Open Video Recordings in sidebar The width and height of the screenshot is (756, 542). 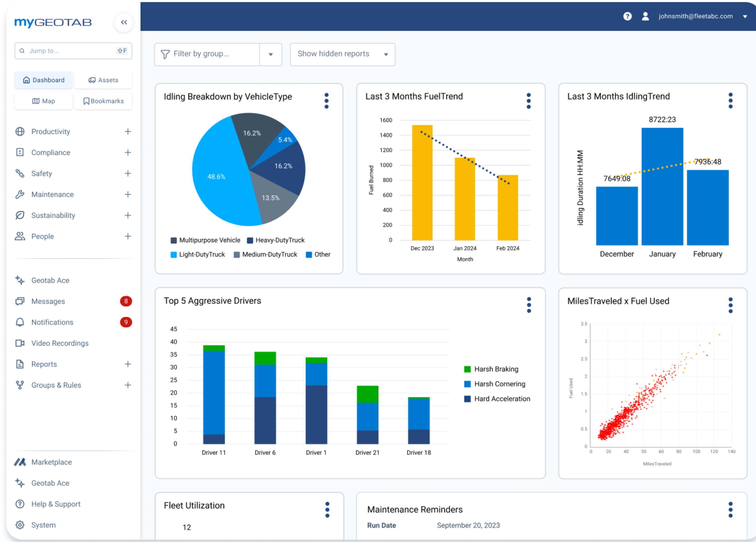coord(60,343)
